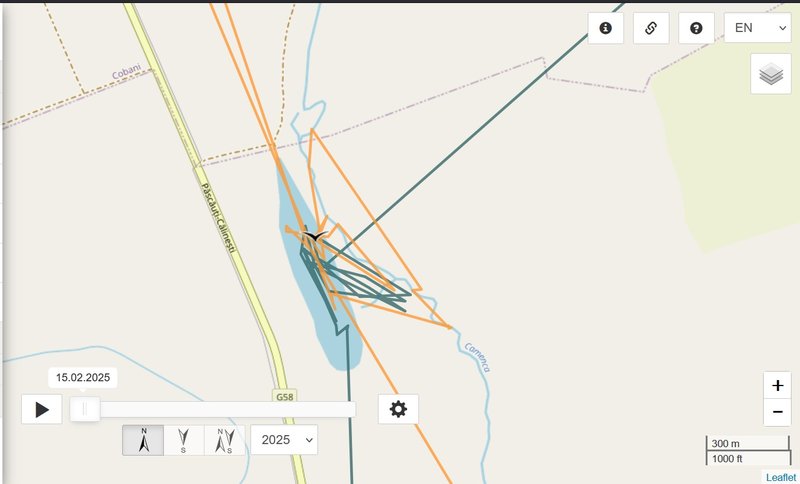Click the language dropdown chevron arrow
Screen dimensions: 800x484
coord(782,28)
